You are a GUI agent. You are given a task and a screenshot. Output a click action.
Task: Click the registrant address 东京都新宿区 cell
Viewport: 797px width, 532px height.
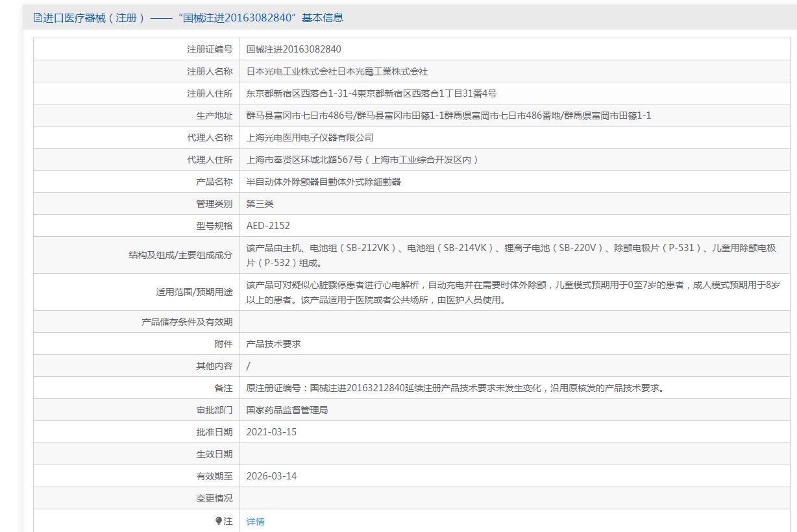tap(371, 93)
